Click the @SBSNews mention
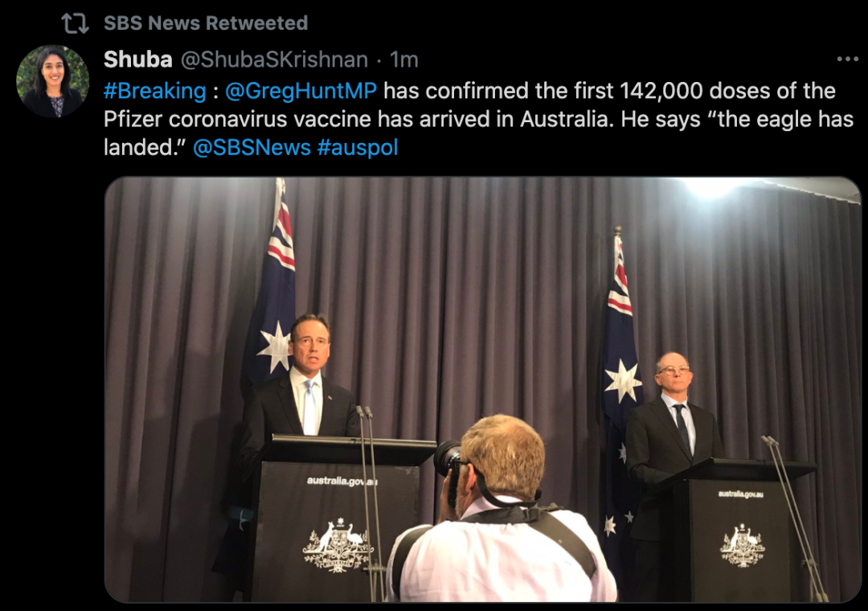The image size is (868, 611). (x=252, y=149)
